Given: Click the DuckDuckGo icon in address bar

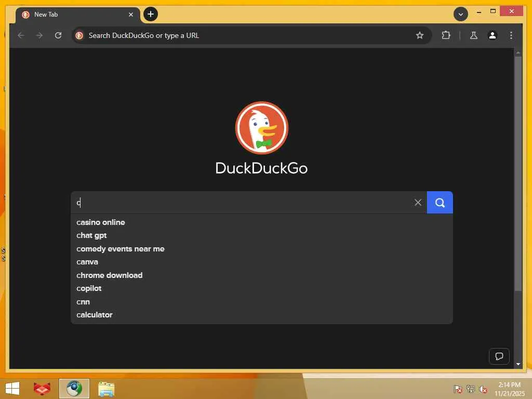Looking at the screenshot, I should 79,35.
